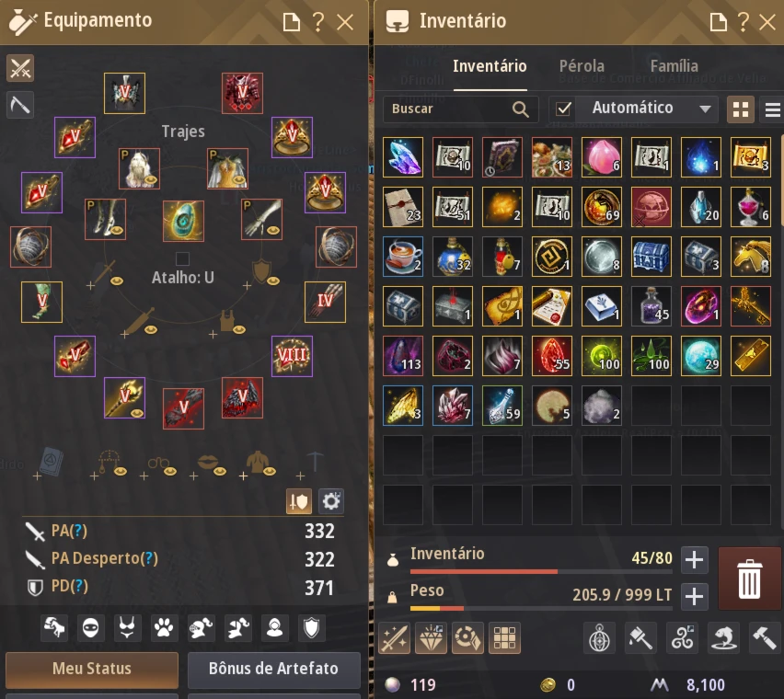The width and height of the screenshot is (784, 699).
Task: Click the diamond crystal transfusion icon
Action: (431, 638)
